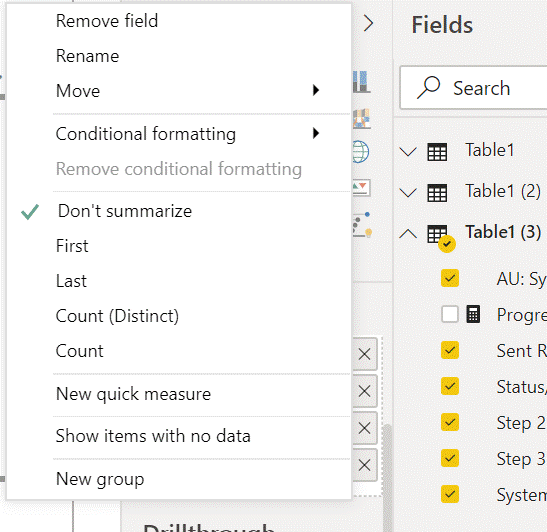The height and width of the screenshot is (532, 547).
Task: Collapse the Visualizations pane chevron
Action: click(368, 23)
